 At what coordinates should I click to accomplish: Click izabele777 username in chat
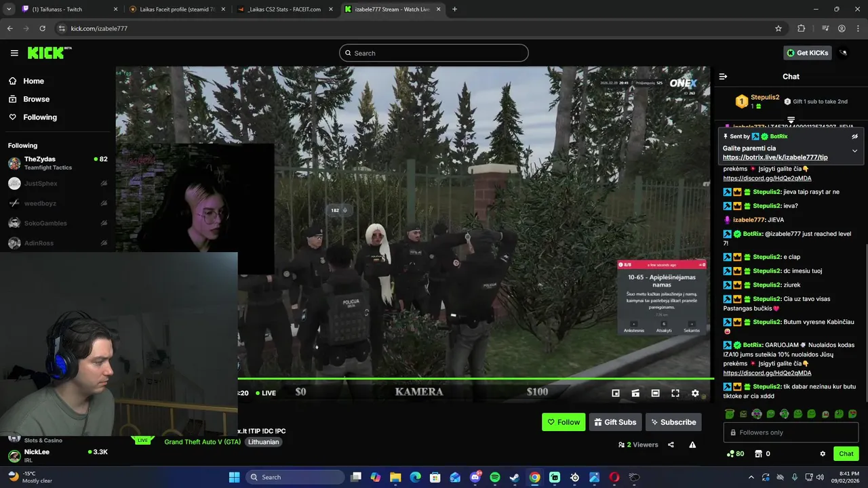point(749,220)
